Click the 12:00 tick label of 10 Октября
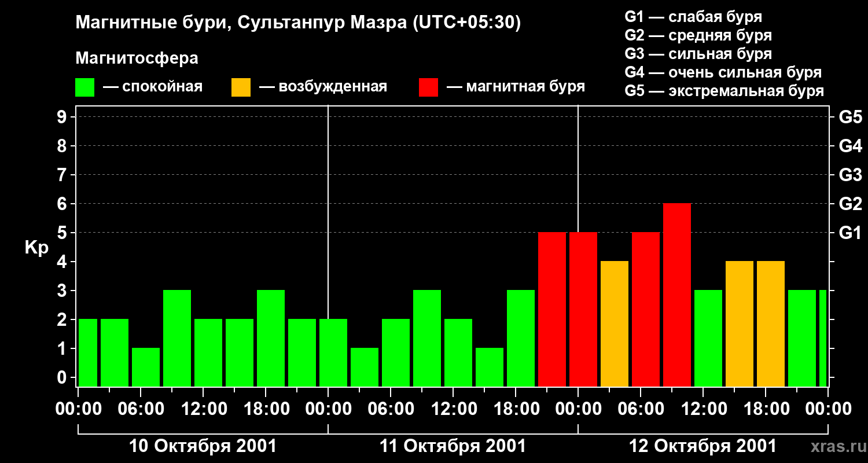868x463 pixels. [203, 409]
